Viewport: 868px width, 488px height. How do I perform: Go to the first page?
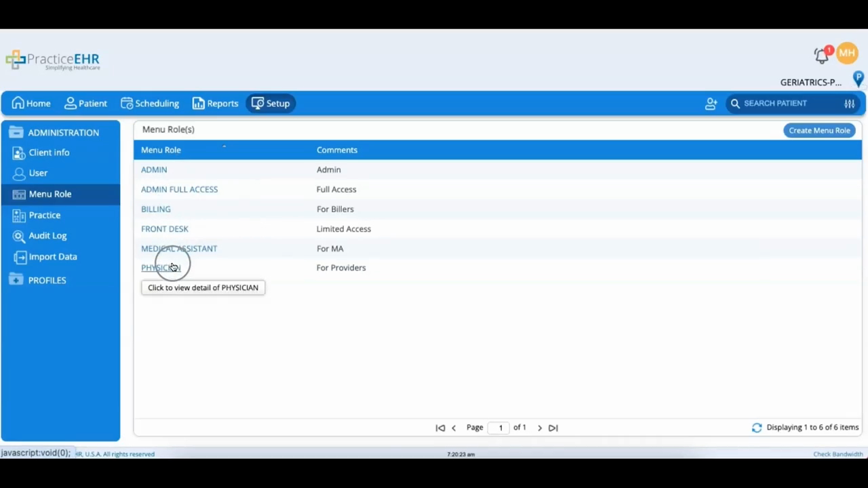[440, 428]
